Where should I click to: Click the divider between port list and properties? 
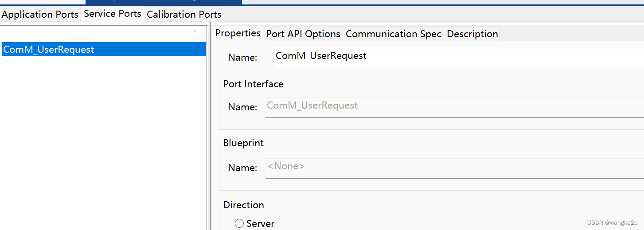tap(209, 133)
